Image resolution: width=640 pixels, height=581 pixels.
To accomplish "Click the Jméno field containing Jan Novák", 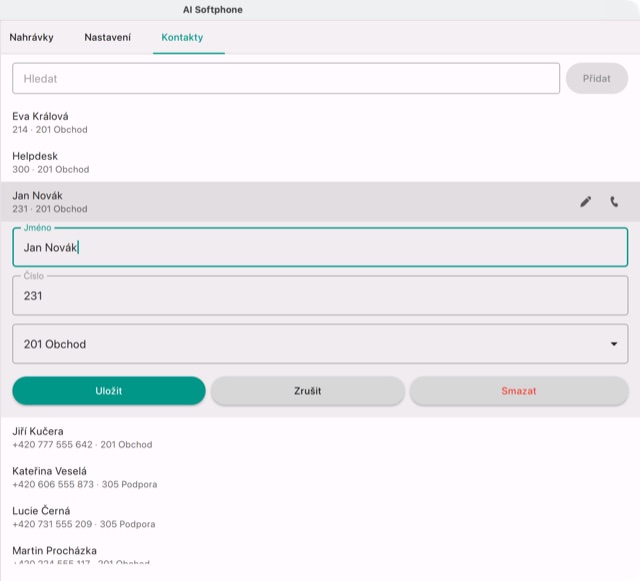I will (x=320, y=247).
